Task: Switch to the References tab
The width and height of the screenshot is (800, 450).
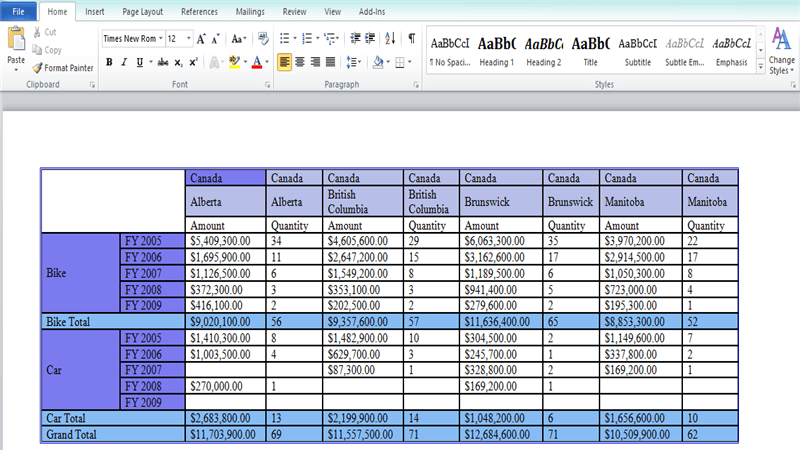Action: 199,11
